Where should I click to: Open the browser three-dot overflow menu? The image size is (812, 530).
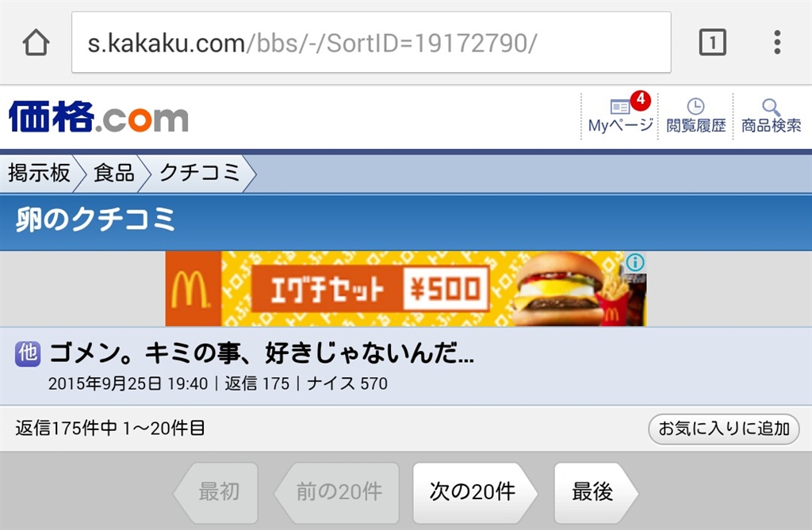coord(777,42)
